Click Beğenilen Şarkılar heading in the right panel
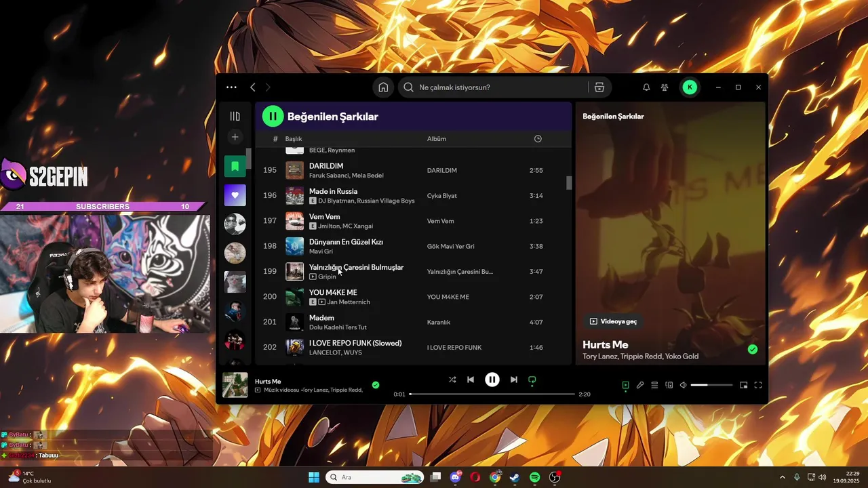Viewport: 868px width, 488px height. click(x=613, y=117)
